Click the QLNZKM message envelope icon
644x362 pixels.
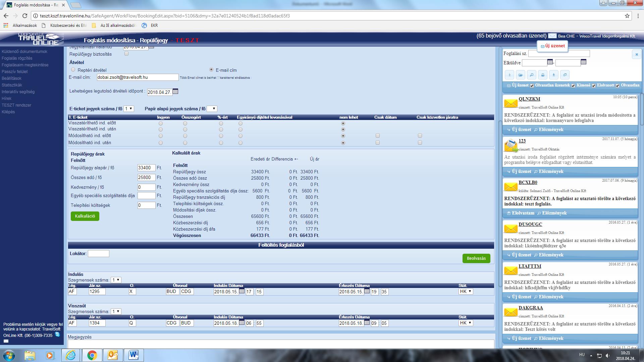click(511, 103)
